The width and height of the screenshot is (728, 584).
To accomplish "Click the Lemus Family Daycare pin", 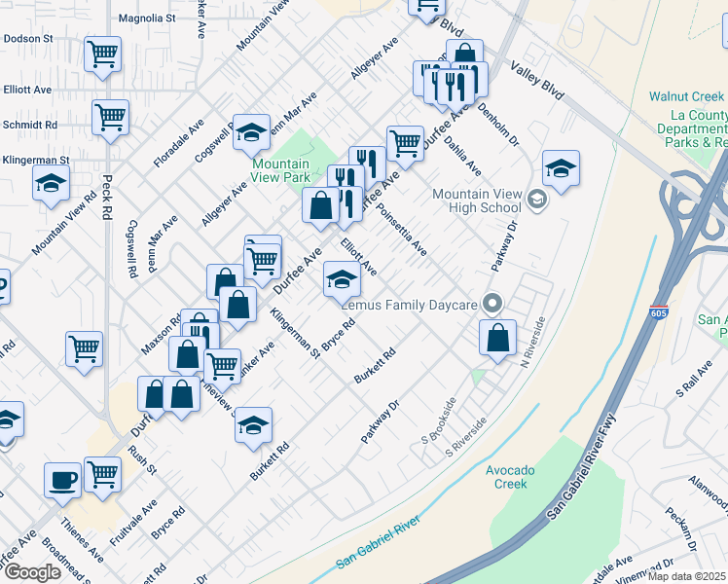I will [x=492, y=303].
